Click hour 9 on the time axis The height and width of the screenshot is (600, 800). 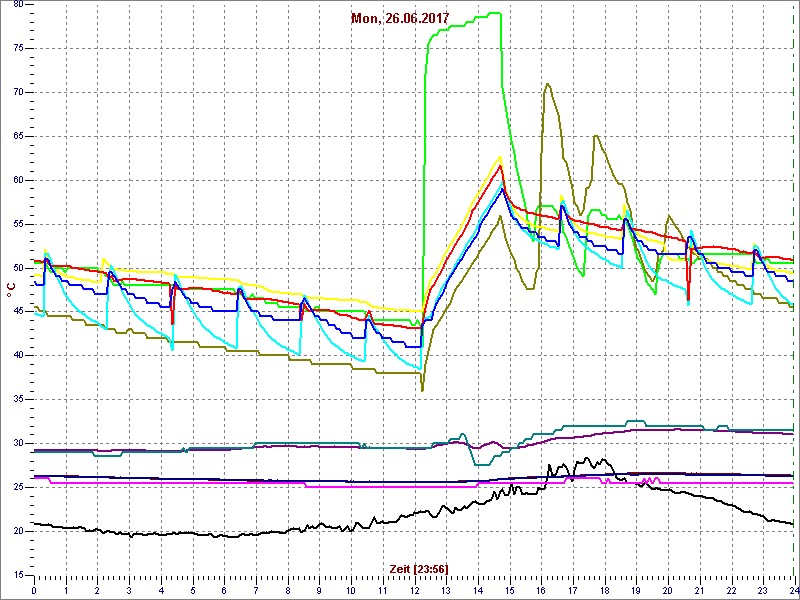(319, 590)
